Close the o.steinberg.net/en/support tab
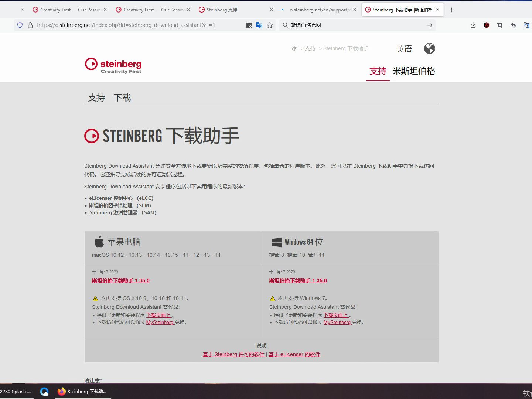The width and height of the screenshot is (532, 399). pyautogui.click(x=355, y=10)
